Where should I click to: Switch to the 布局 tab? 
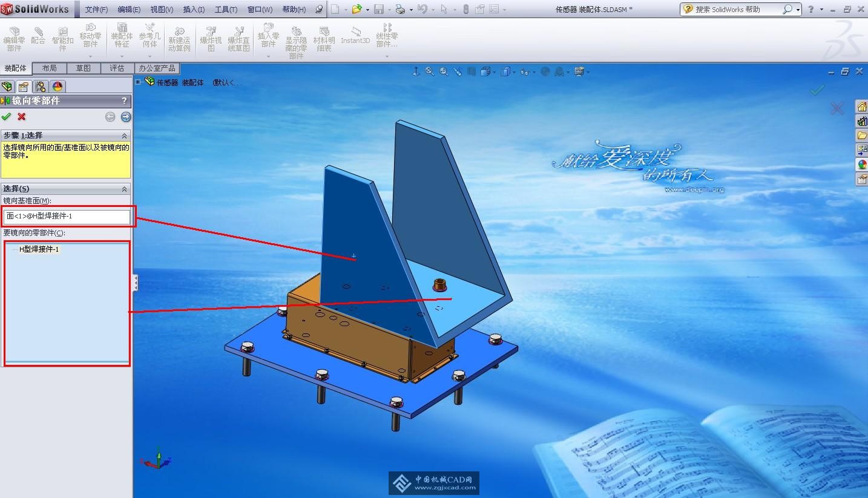49,68
